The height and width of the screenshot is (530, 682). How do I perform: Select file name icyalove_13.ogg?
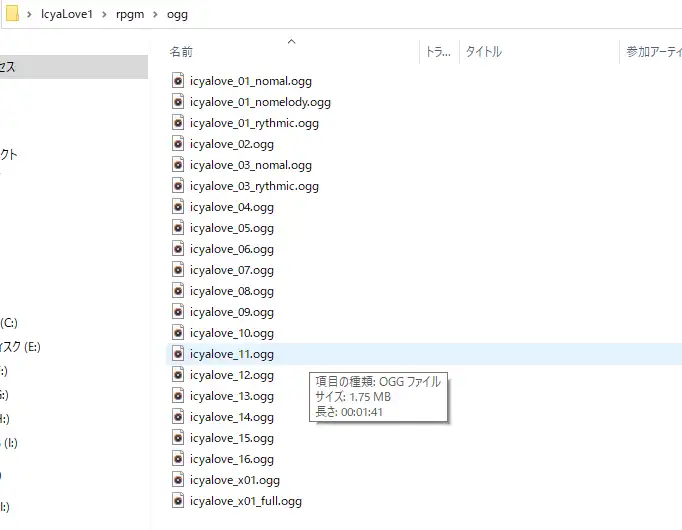(x=231, y=397)
